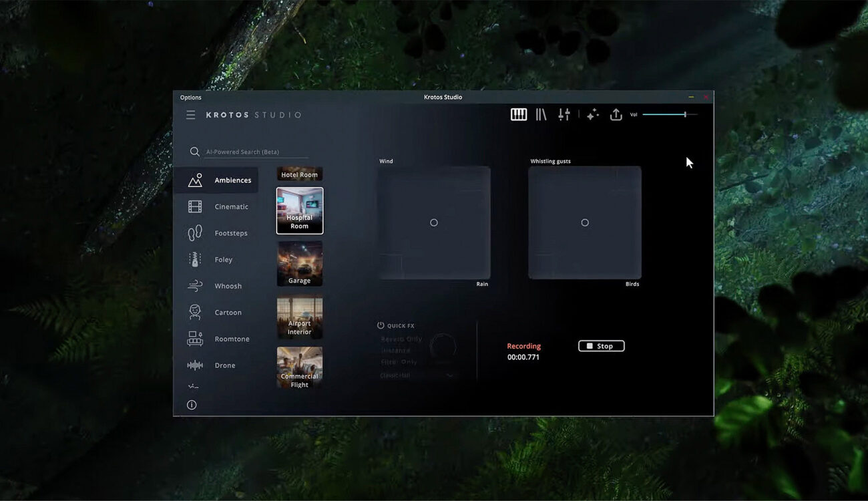This screenshot has height=501, width=868.
Task: Close the Krotos Studio window
Action: [x=706, y=98]
